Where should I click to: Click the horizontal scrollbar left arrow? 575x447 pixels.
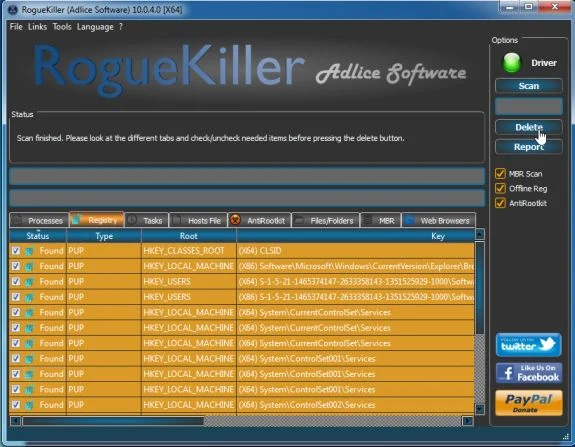pyautogui.click(x=15, y=421)
